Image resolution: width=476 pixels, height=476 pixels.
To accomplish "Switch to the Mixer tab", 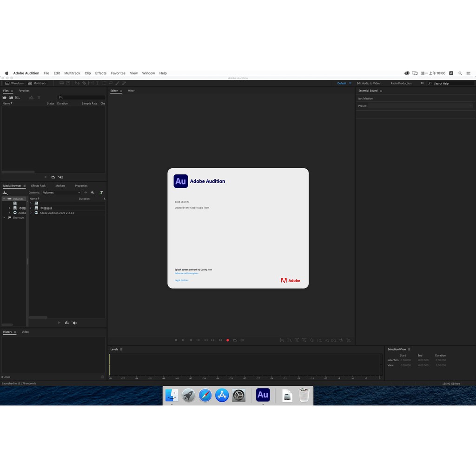I will [x=131, y=91].
